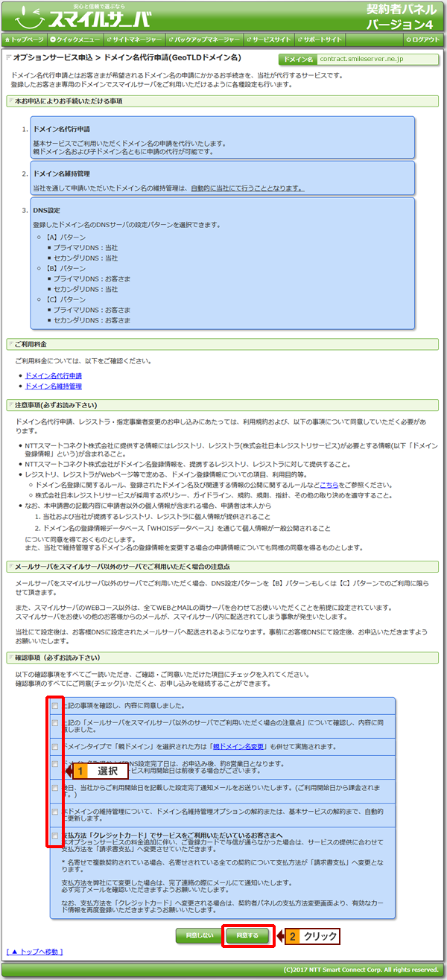Image resolution: width=447 pixels, height=980 pixels.
Task: Check the メールサーバ注意点 confirmation checkbox
Action: coord(55,723)
